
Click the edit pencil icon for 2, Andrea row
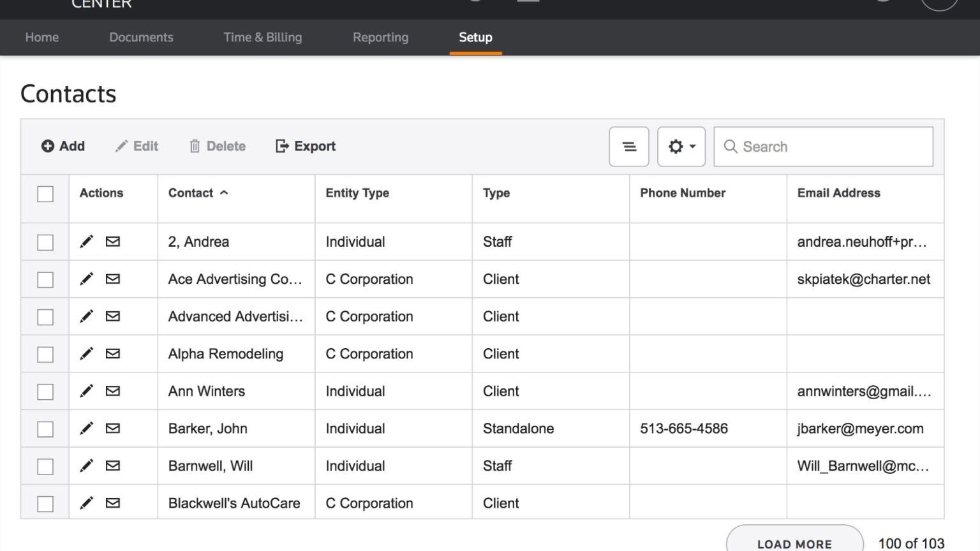pyautogui.click(x=87, y=242)
